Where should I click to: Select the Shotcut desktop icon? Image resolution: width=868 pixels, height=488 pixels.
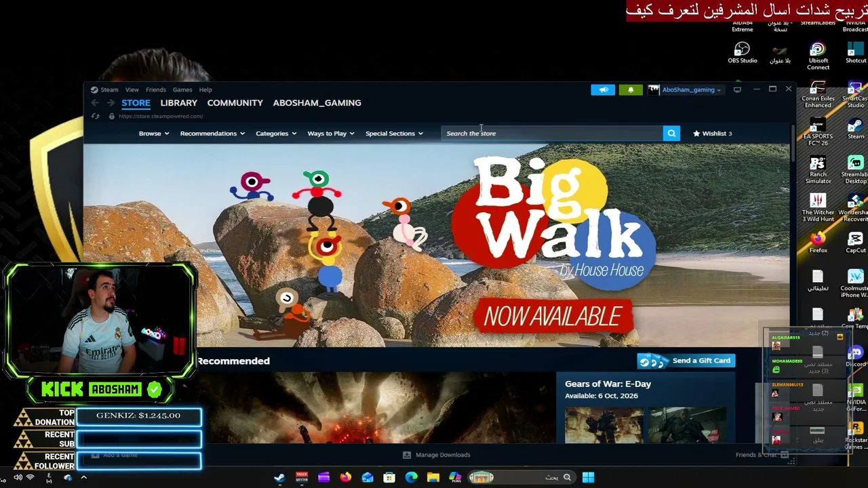pyautogui.click(x=856, y=53)
